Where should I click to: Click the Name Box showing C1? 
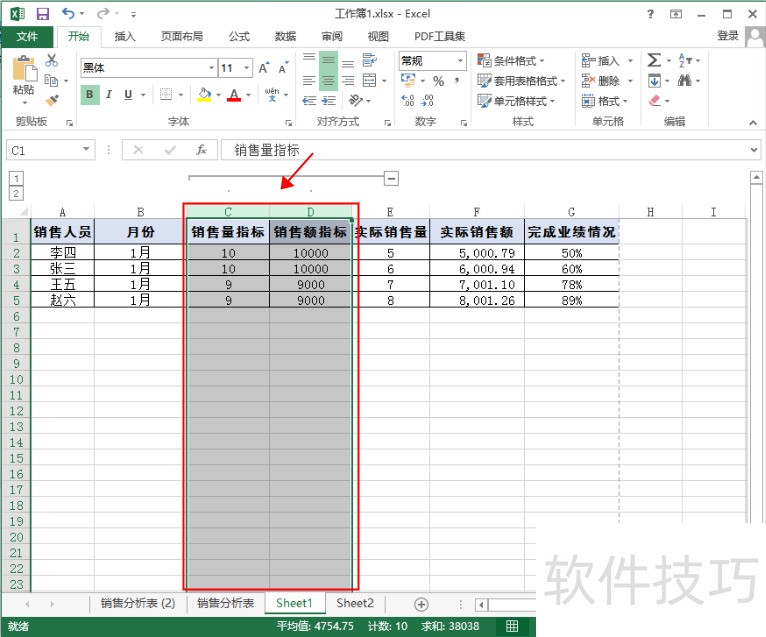(51, 150)
